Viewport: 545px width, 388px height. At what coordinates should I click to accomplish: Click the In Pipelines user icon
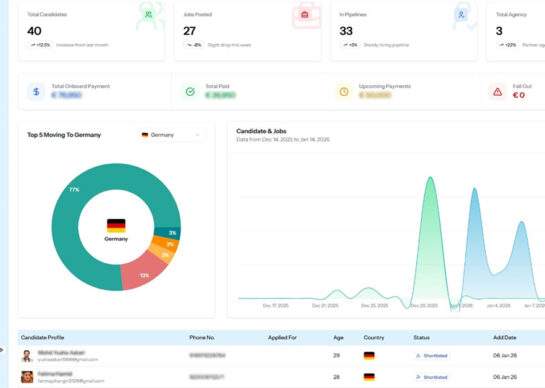[x=461, y=15]
